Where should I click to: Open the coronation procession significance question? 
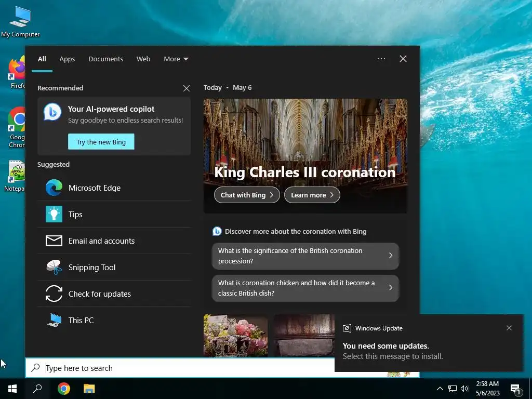(x=305, y=256)
